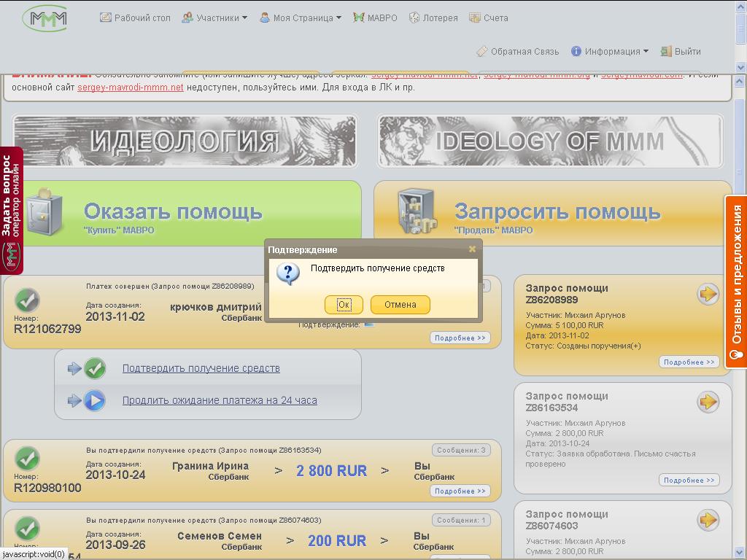The height and width of the screenshot is (560, 747).
Task: Click the Участники people icon
Action: point(187,17)
